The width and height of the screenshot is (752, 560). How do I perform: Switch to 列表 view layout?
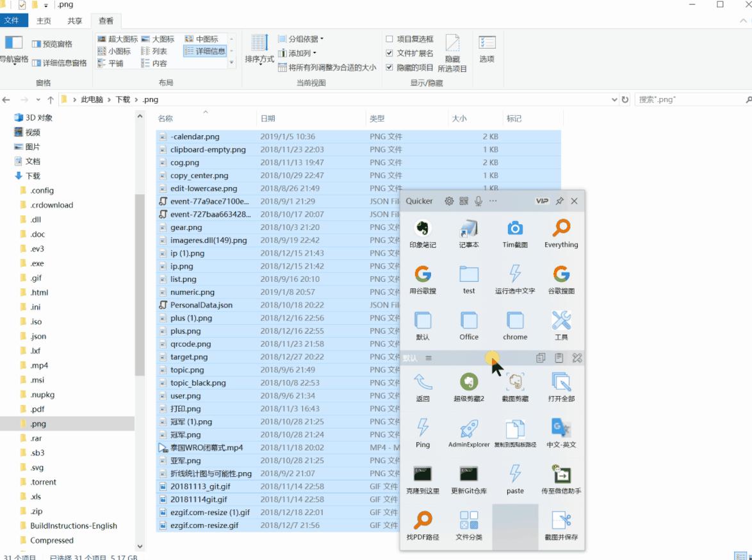(154, 51)
